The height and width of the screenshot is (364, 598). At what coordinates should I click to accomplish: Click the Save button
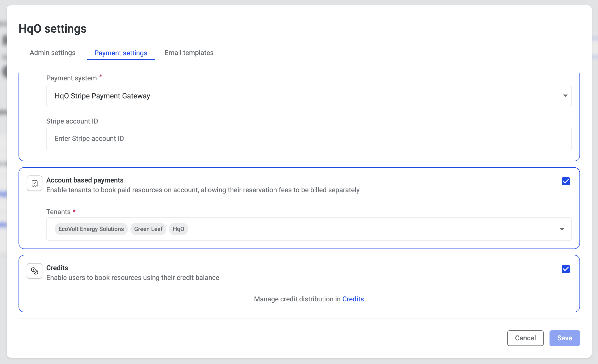pyautogui.click(x=564, y=338)
